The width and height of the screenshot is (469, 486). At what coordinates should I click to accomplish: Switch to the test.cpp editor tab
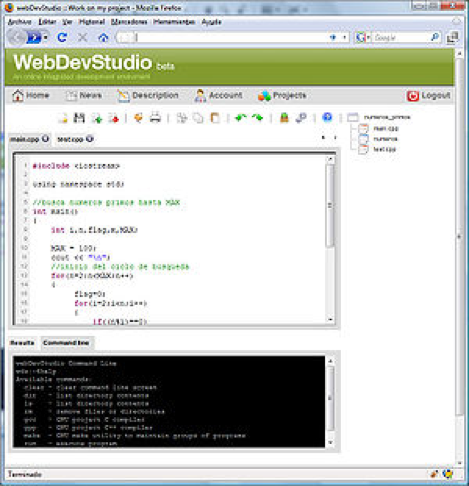pos(70,139)
